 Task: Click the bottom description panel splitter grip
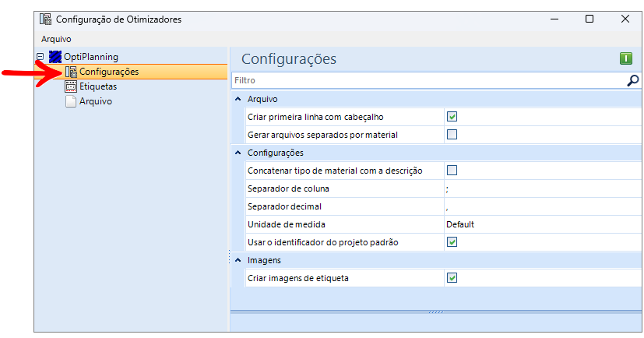[436, 312]
